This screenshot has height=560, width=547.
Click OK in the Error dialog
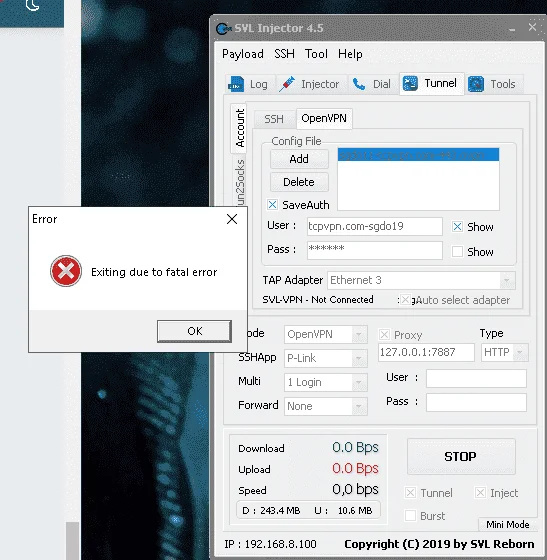195,331
